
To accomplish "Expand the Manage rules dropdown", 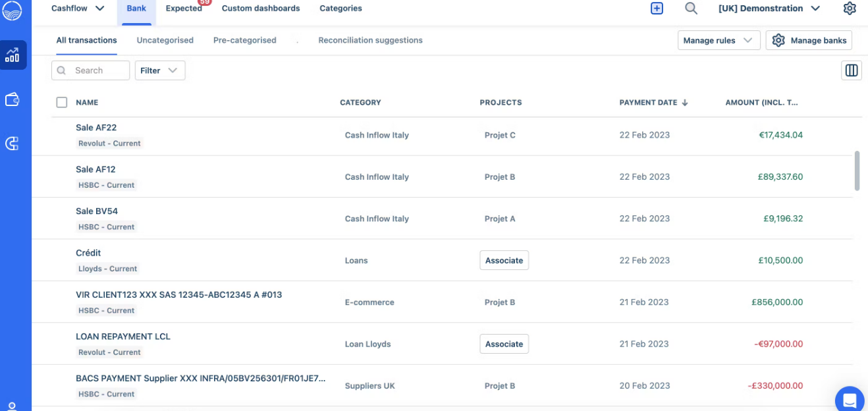I will (x=719, y=40).
